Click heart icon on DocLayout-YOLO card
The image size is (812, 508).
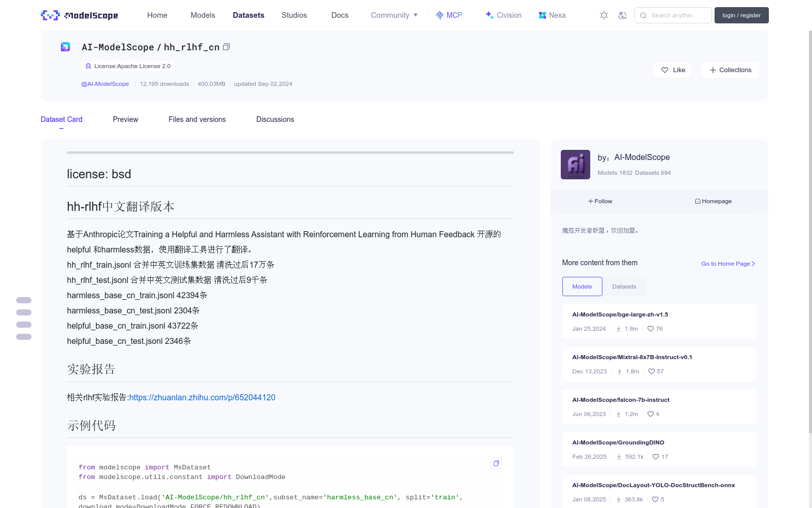pos(655,499)
